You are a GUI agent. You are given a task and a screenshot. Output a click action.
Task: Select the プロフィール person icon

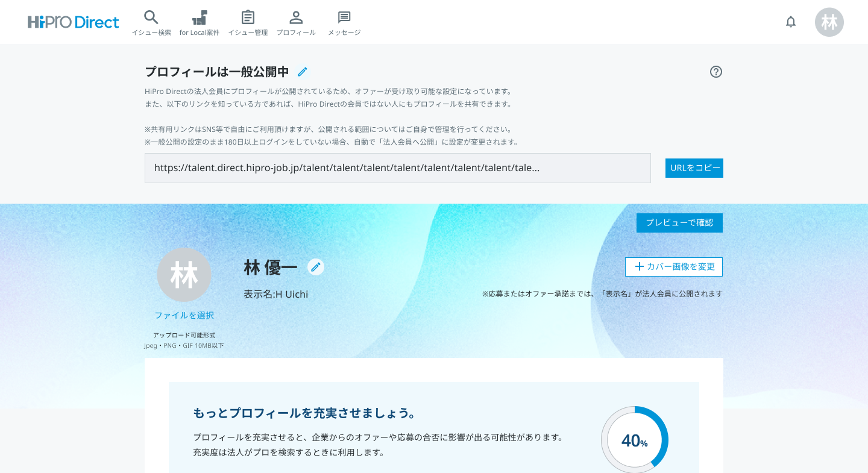coord(296,17)
